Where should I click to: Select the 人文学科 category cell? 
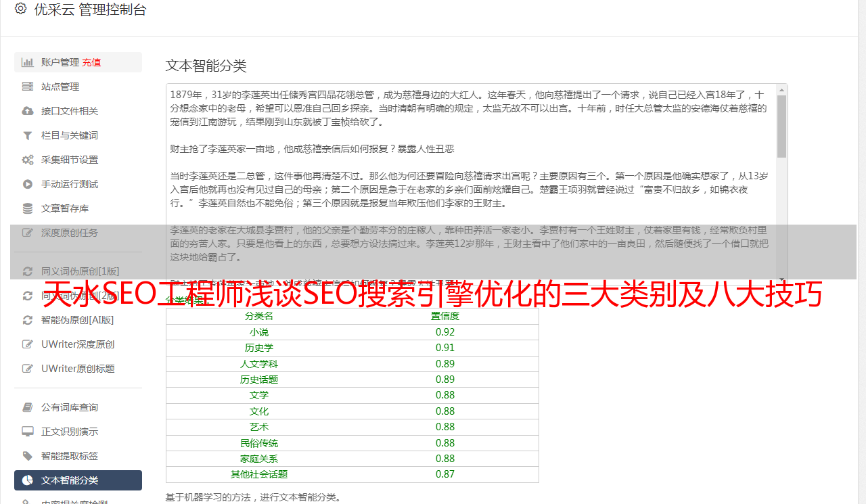(259, 364)
